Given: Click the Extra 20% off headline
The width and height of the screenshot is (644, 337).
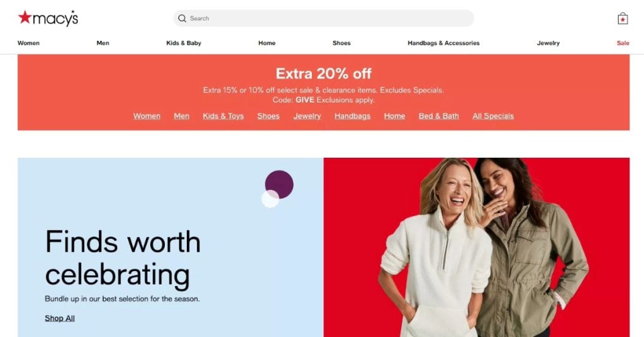Looking at the screenshot, I should tap(323, 74).
